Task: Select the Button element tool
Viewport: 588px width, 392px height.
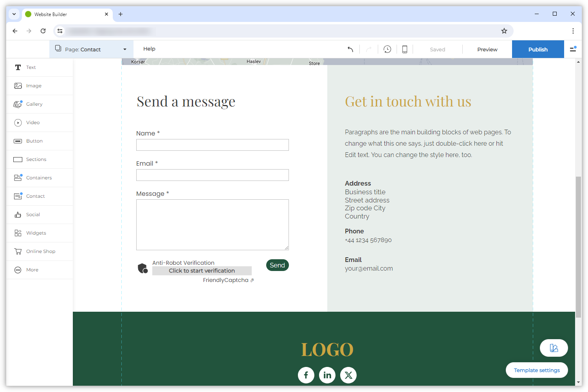Action: 34,141
